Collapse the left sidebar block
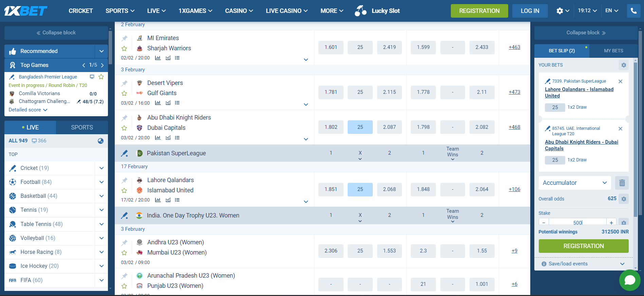This screenshot has height=296, width=644. [x=56, y=33]
